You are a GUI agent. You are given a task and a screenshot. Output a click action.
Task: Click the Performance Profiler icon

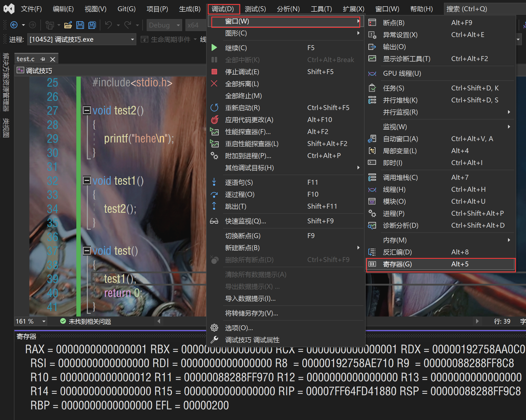click(x=214, y=132)
